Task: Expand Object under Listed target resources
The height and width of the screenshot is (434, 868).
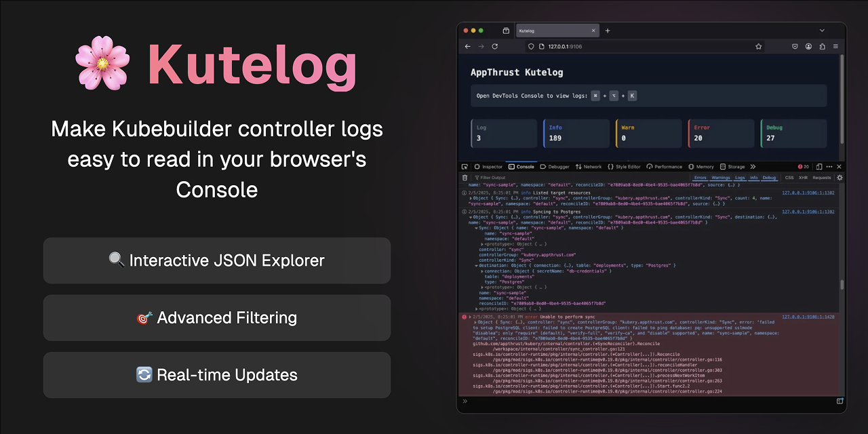Action: [471, 198]
